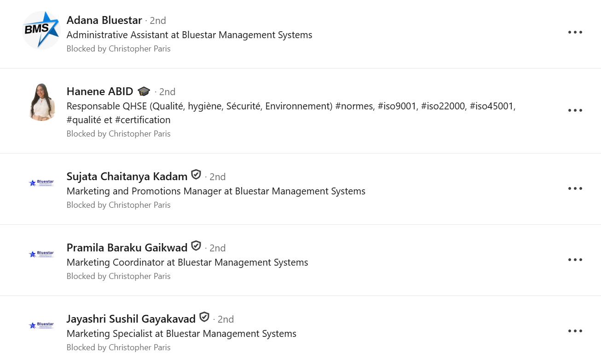Click the Administrative Assistant at Bluestar headline text
This screenshot has width=601, height=364.
[189, 35]
